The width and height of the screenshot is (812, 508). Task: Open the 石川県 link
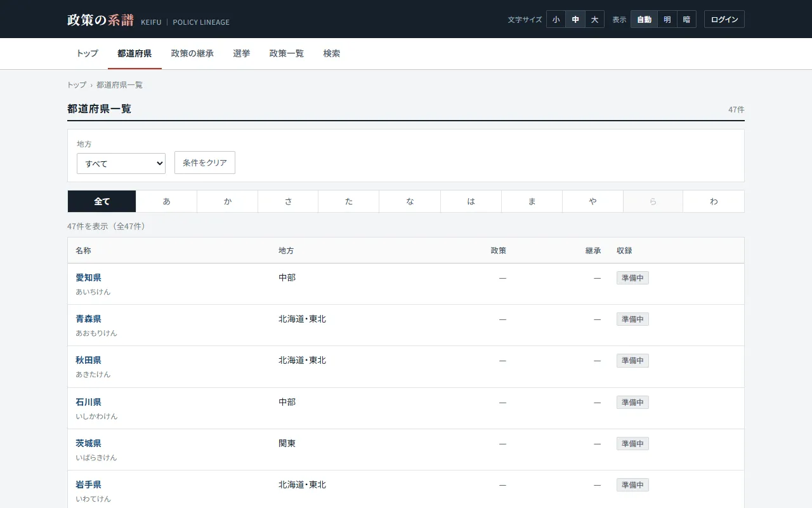[88, 402]
